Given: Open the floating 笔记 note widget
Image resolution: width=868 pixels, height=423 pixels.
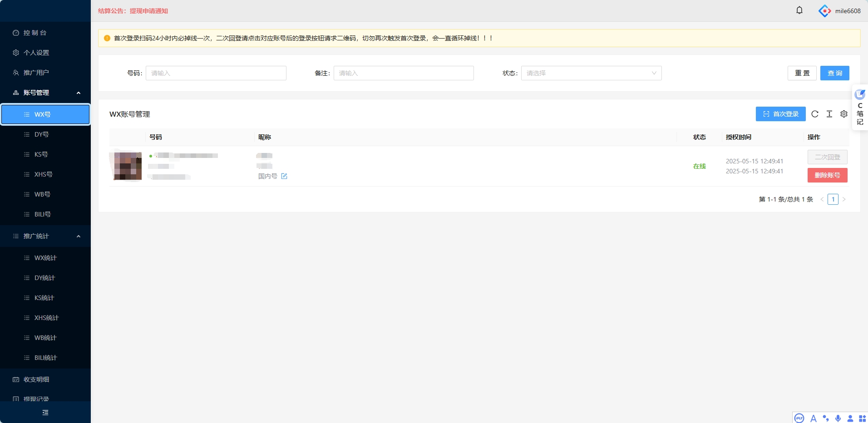Looking at the screenshot, I should [x=860, y=108].
